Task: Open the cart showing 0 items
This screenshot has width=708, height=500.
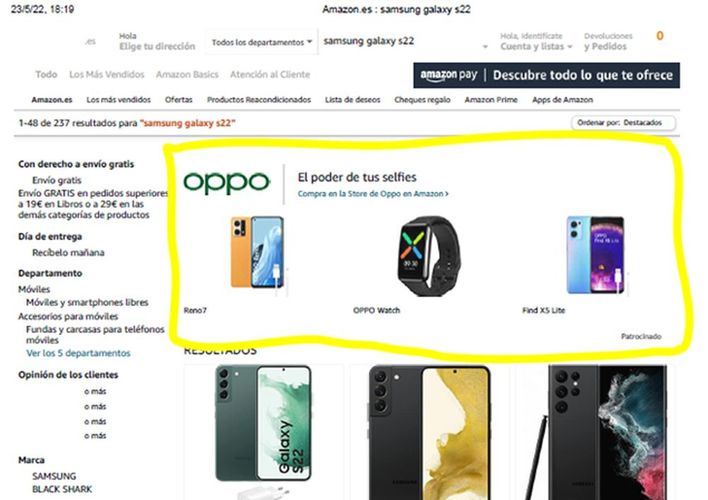Action: pyautogui.click(x=660, y=36)
